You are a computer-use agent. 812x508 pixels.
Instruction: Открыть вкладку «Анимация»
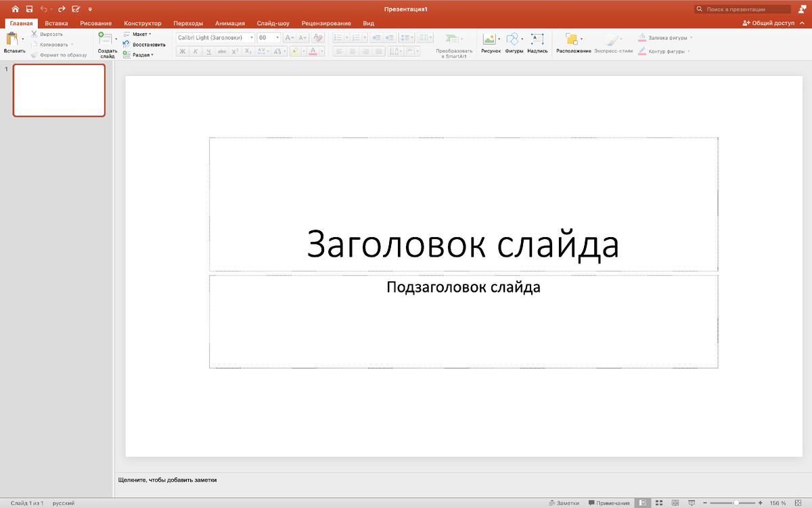(x=231, y=22)
